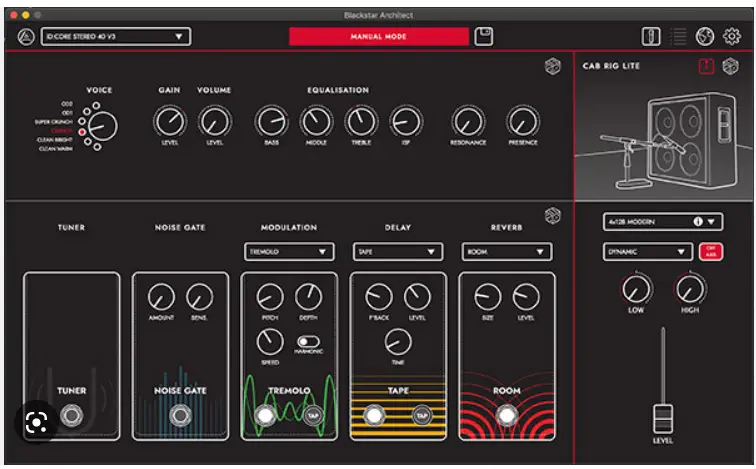Toggle the Noise Gate pedal footswitch
Screen dimensions: 756x469
click(x=180, y=415)
